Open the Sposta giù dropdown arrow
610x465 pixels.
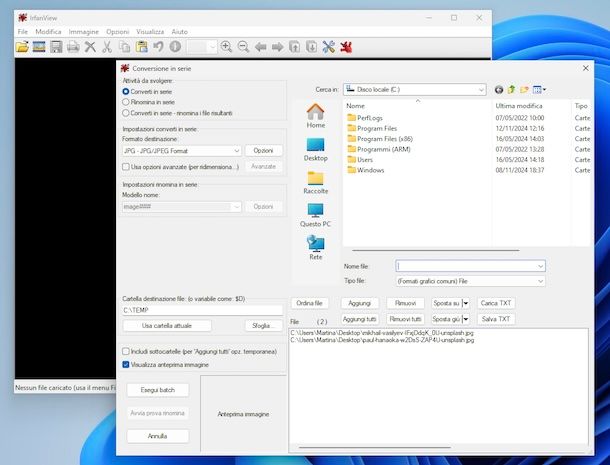pos(466,319)
